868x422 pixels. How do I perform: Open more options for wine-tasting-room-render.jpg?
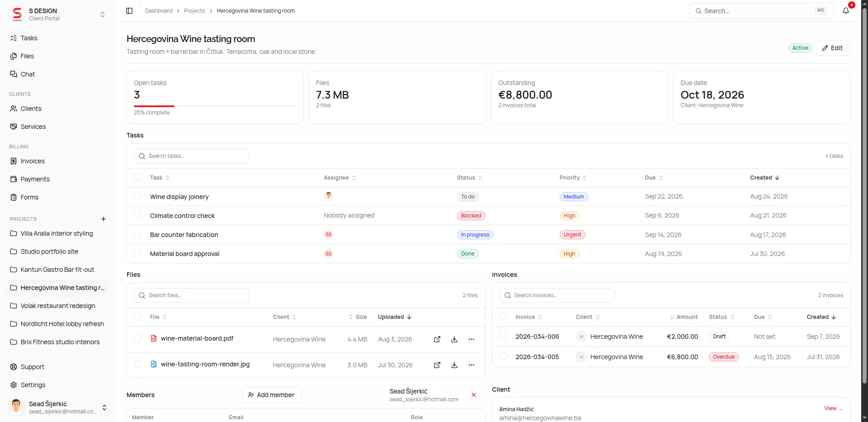(x=472, y=365)
